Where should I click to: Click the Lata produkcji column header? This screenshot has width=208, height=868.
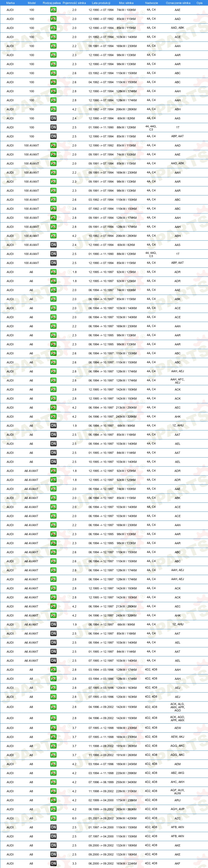(101, 3)
